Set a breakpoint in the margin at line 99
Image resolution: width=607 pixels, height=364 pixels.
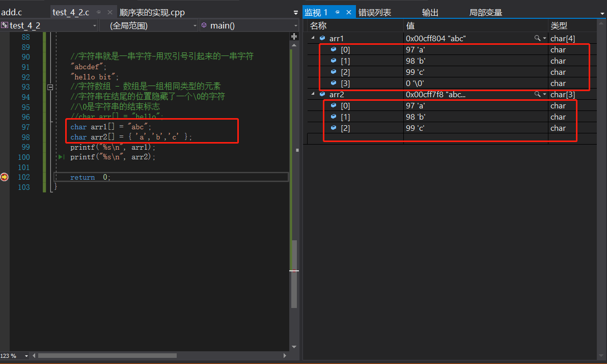tap(4, 147)
